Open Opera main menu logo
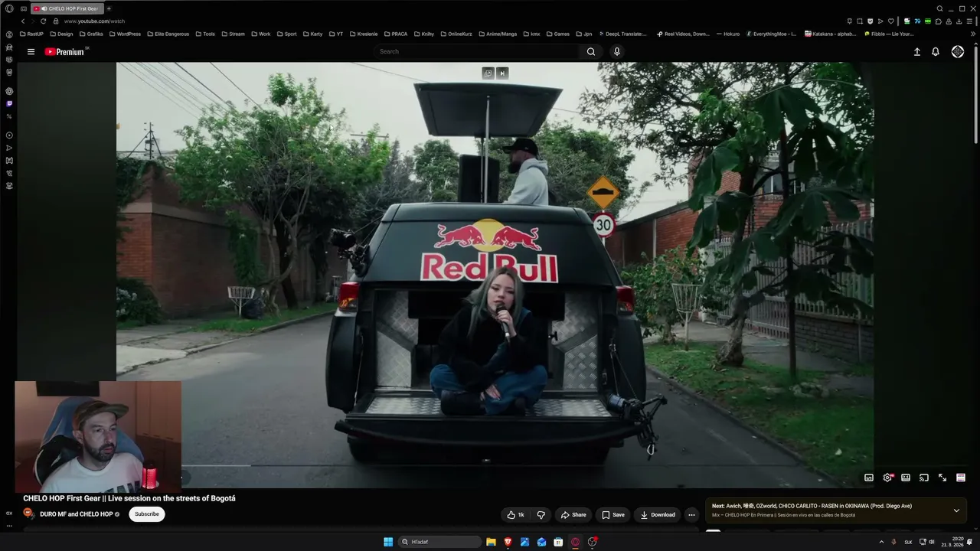Screen dimensions: 980x551 9,8
